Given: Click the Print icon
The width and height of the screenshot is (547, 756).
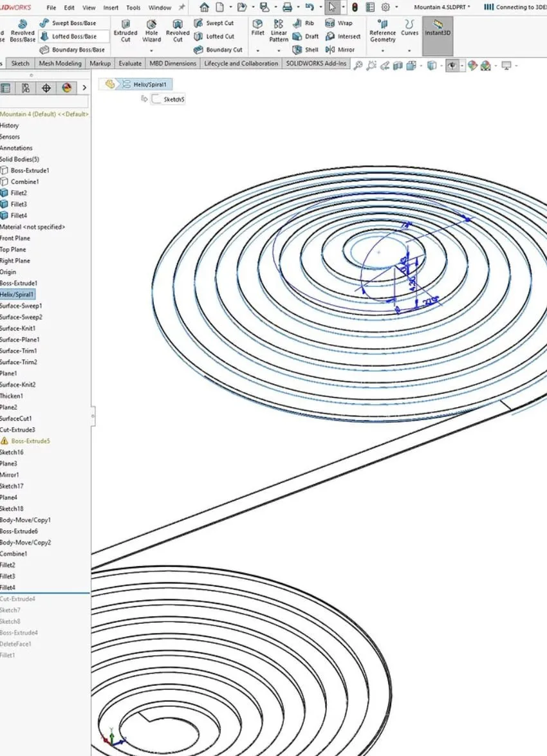Looking at the screenshot, I should pyautogui.click(x=288, y=7).
